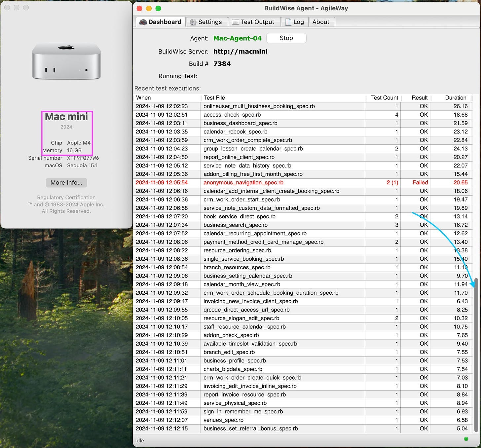This screenshot has height=448, width=481.
Task: Select crm_work_order_start_spec.rb row
Action: coord(302,200)
